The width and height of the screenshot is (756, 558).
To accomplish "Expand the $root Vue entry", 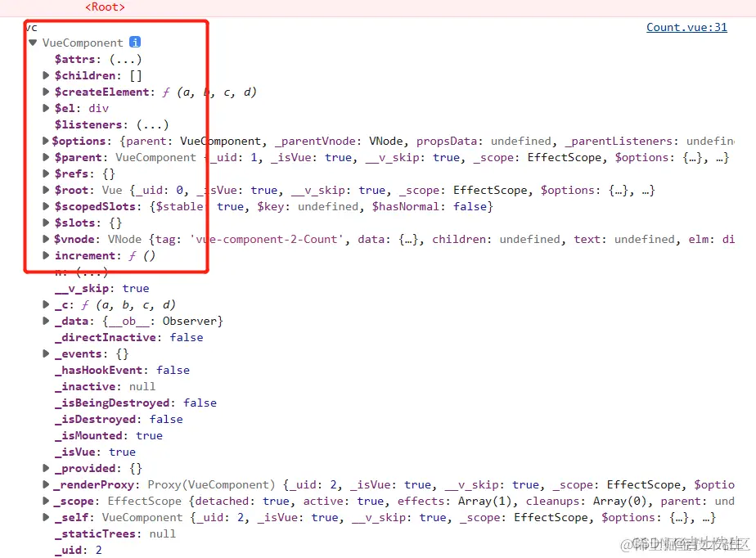I will 46,190.
